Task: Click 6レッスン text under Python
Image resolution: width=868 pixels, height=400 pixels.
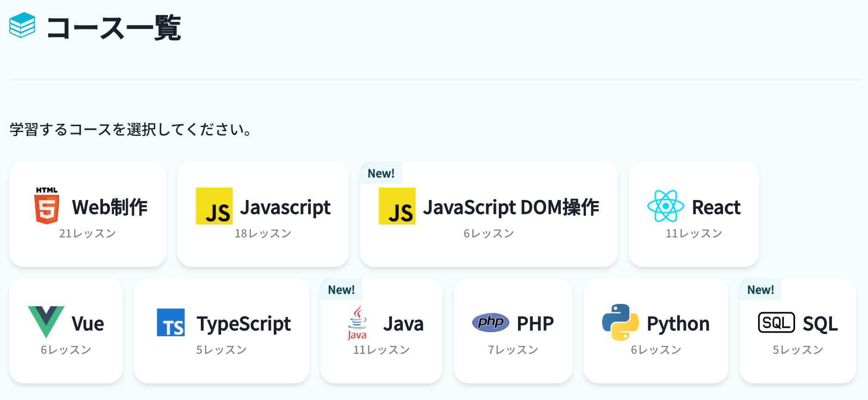Action: point(656,350)
